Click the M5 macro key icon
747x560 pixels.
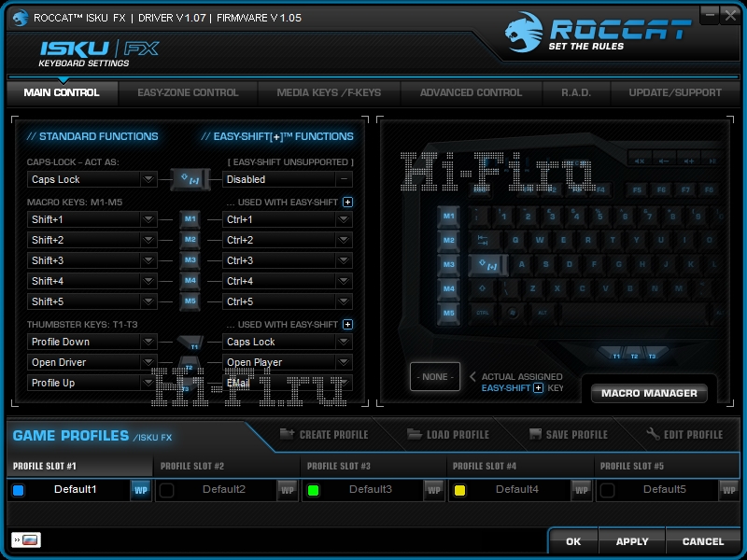click(190, 301)
